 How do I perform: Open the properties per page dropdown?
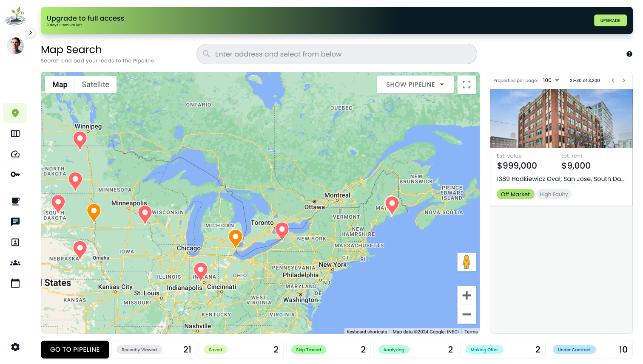tap(551, 80)
